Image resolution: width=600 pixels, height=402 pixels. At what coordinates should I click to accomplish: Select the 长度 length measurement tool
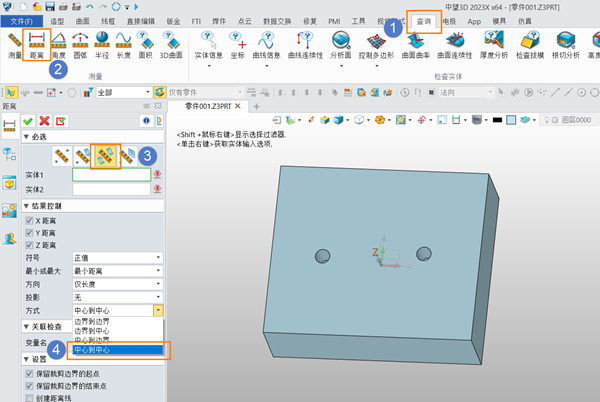pos(124,45)
